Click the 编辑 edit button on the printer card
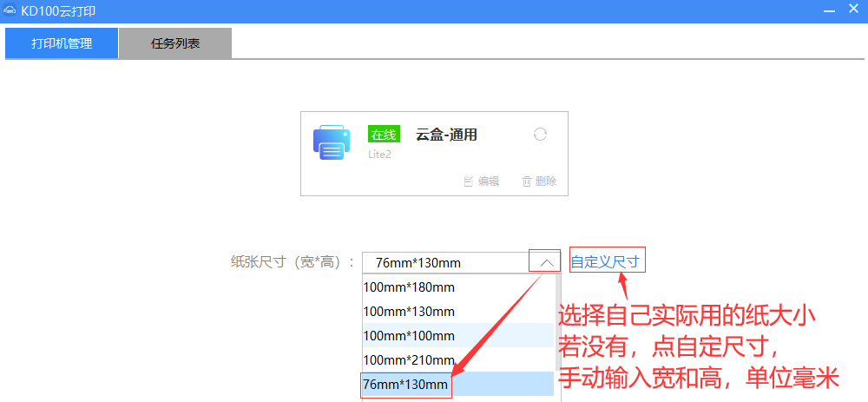Viewport: 868px width, 402px height. (x=481, y=181)
